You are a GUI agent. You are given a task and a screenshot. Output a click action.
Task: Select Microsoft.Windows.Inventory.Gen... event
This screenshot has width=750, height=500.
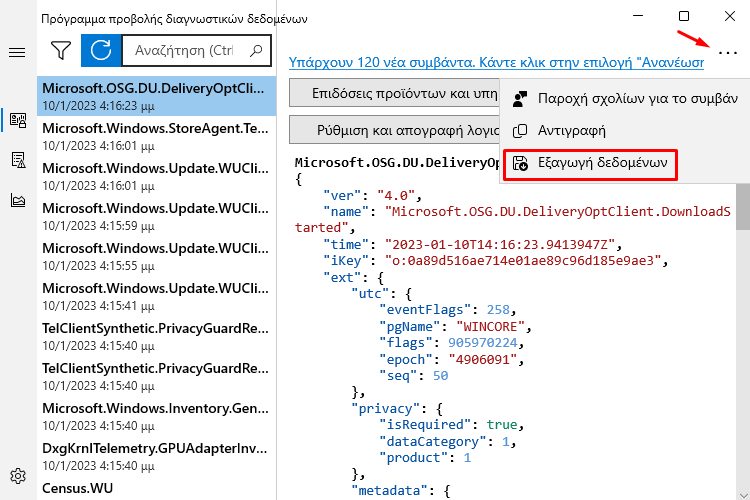(156, 416)
